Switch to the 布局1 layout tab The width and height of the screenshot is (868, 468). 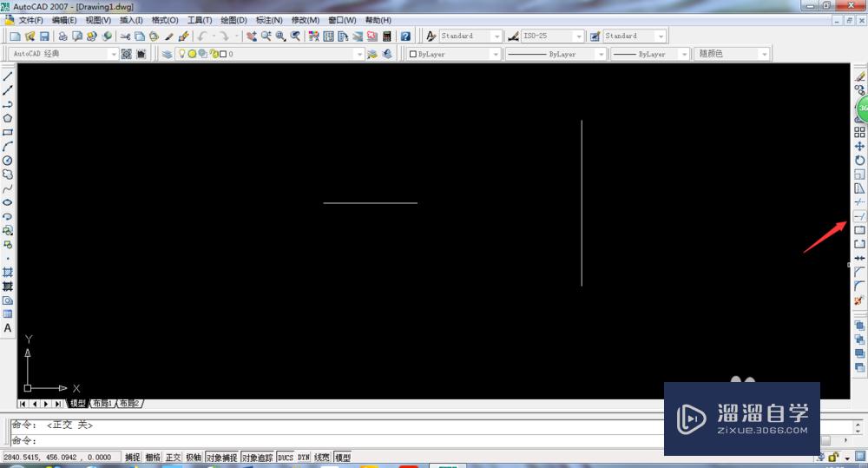click(102, 403)
